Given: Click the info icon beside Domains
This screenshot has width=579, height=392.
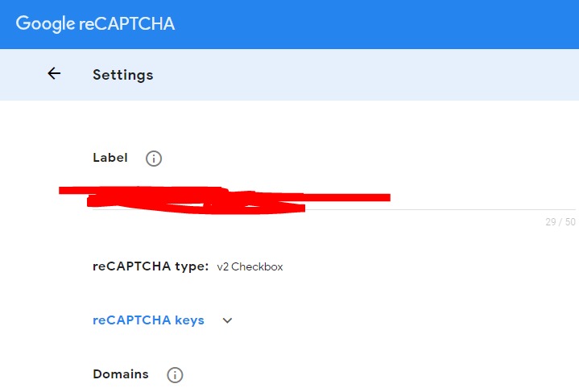Looking at the screenshot, I should (175, 375).
